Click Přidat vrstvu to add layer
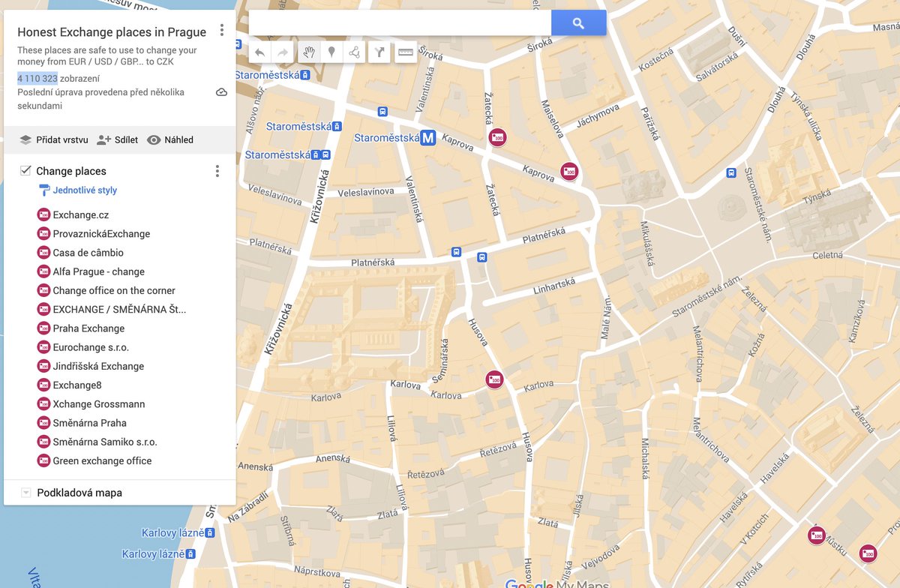900x588 pixels. (x=53, y=139)
